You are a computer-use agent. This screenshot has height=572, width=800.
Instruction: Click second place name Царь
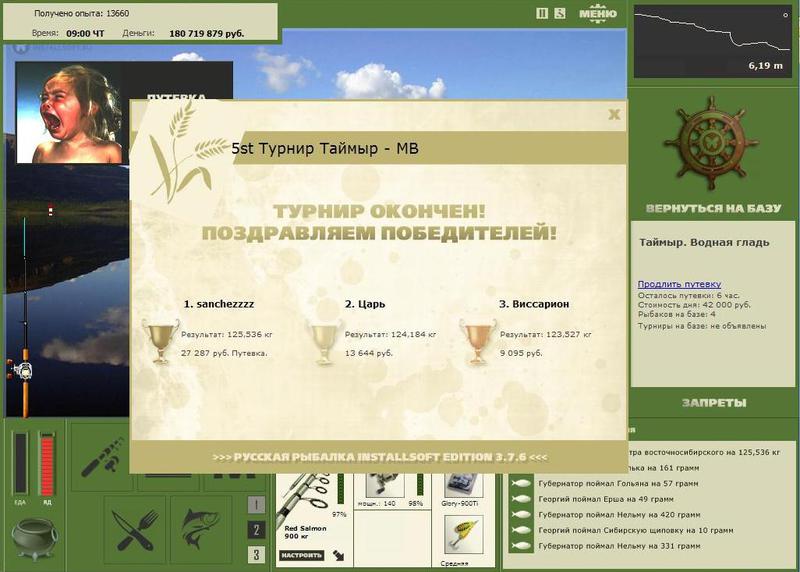click(x=365, y=304)
